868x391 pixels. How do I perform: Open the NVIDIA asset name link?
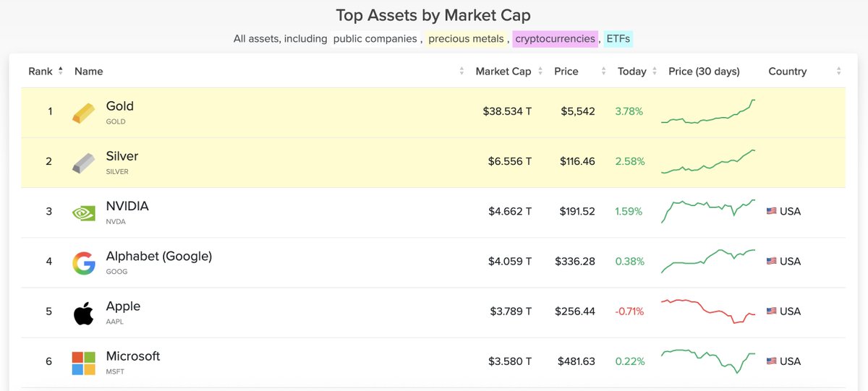127,206
